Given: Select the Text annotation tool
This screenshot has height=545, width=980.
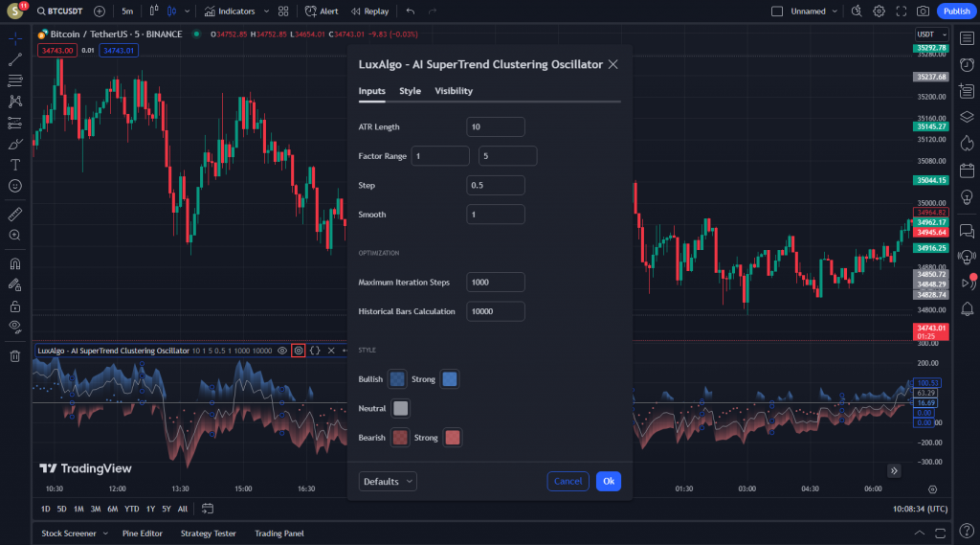Looking at the screenshot, I should click(x=15, y=165).
